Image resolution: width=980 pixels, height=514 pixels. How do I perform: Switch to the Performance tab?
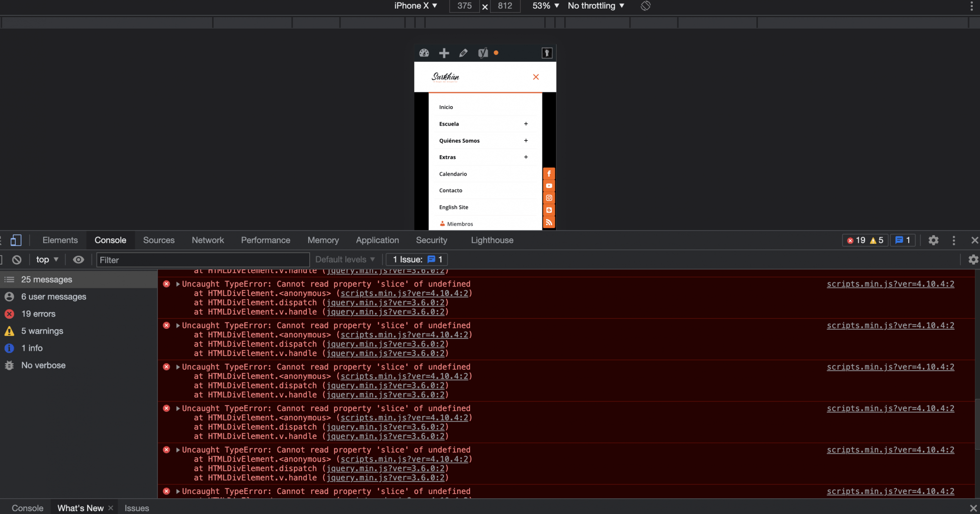click(265, 240)
